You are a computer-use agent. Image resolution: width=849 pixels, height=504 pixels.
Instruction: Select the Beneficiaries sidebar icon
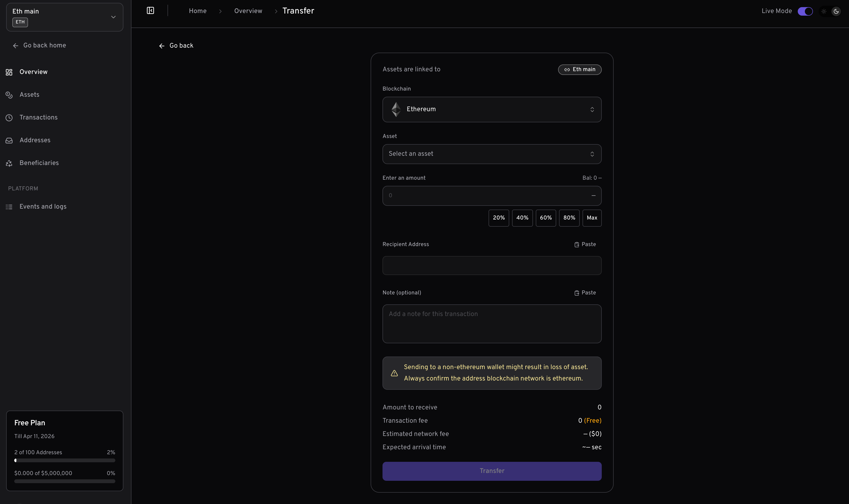9,163
